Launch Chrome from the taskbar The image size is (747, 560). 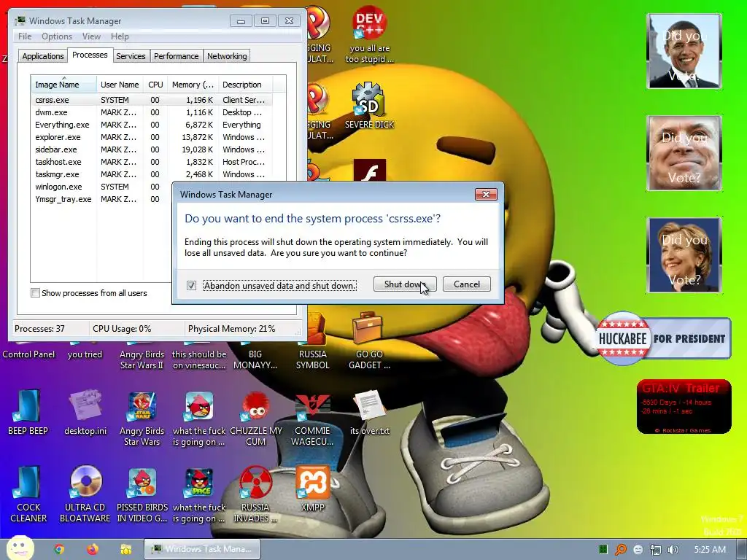click(x=59, y=549)
